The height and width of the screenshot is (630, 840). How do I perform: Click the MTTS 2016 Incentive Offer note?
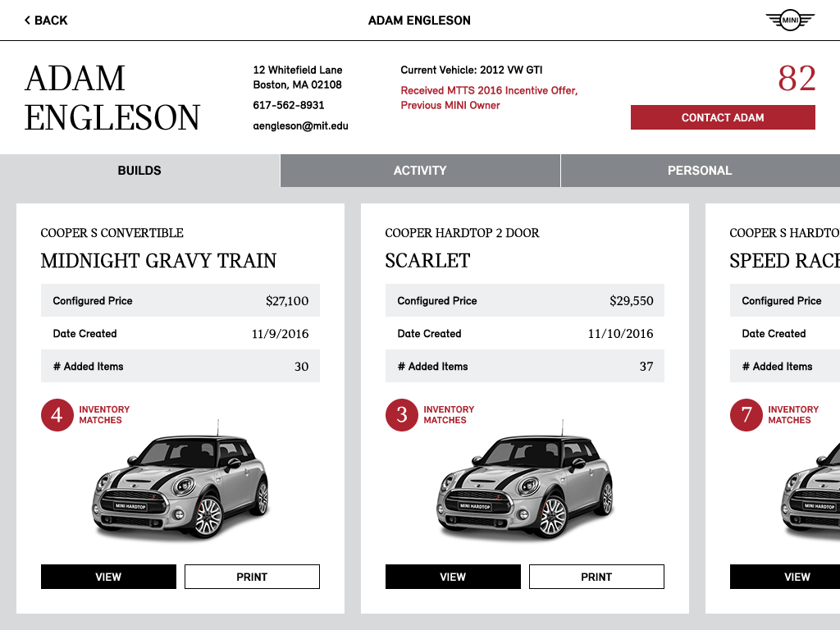489,98
